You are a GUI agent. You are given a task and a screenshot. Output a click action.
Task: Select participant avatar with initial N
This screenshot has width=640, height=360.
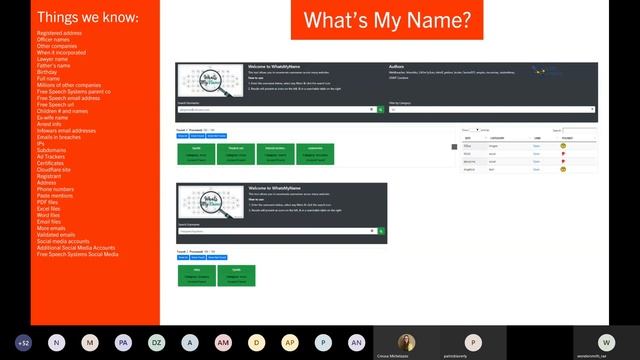tap(56, 343)
